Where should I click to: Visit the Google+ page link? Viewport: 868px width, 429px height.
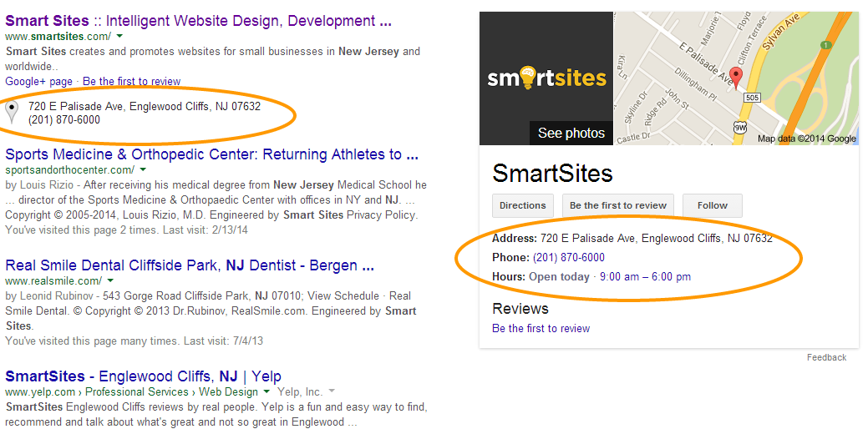(x=38, y=81)
